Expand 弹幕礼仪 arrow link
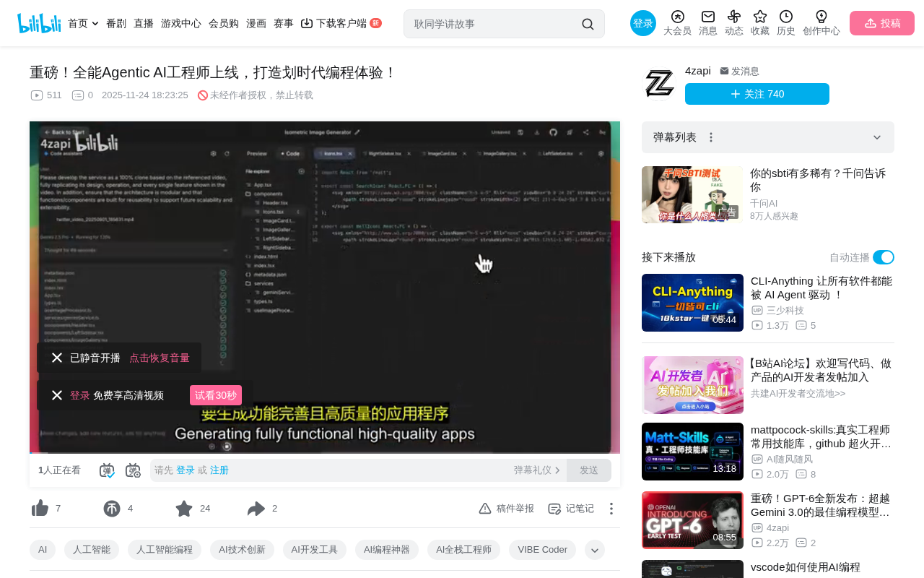 [x=537, y=470]
